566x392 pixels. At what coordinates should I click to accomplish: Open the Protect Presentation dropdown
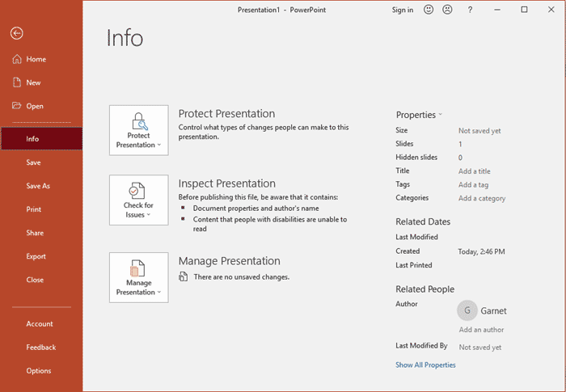coord(139,130)
